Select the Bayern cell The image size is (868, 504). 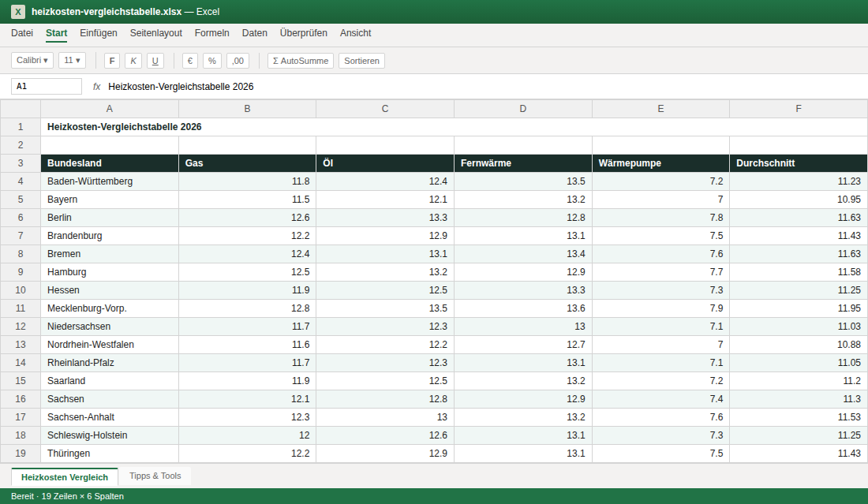[x=110, y=200]
